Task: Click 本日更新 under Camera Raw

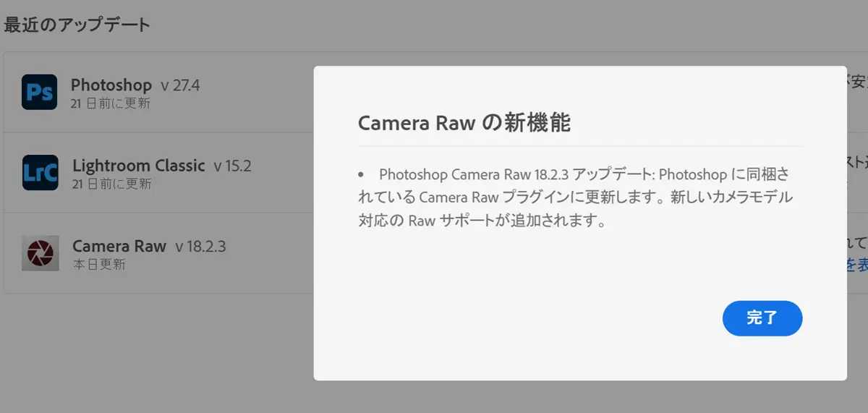Action: point(99,265)
